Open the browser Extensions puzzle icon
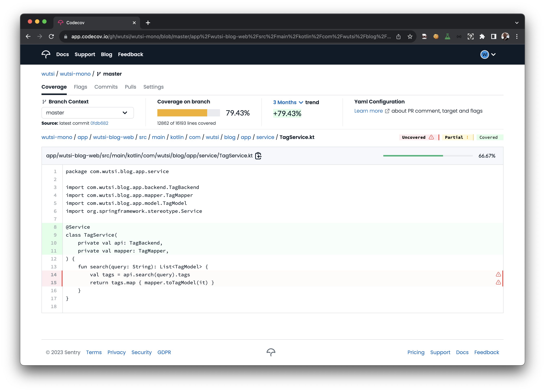The width and height of the screenshot is (545, 392). click(482, 36)
